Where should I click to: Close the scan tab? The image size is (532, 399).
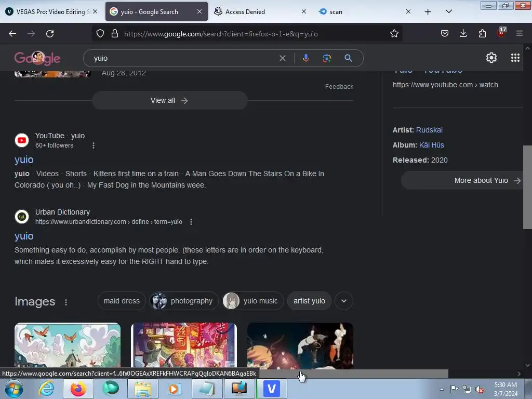408,12
